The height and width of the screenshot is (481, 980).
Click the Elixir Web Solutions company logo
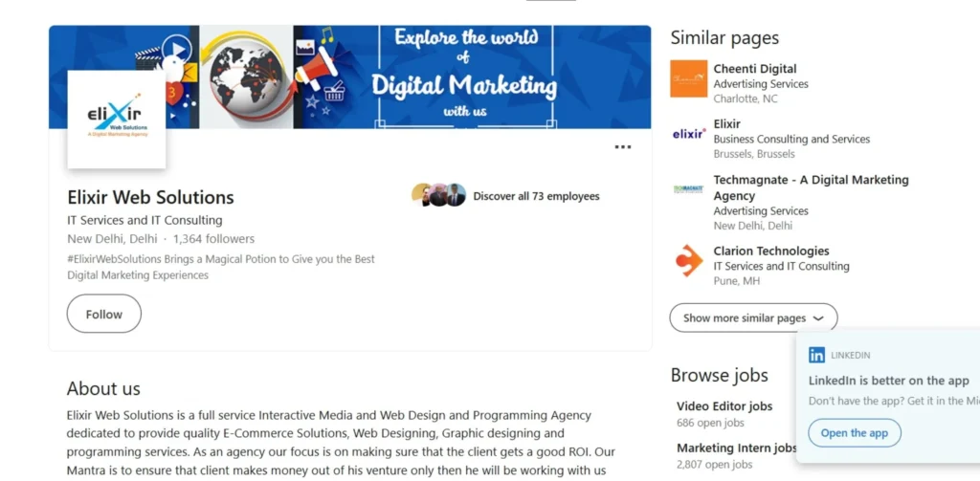(x=116, y=120)
